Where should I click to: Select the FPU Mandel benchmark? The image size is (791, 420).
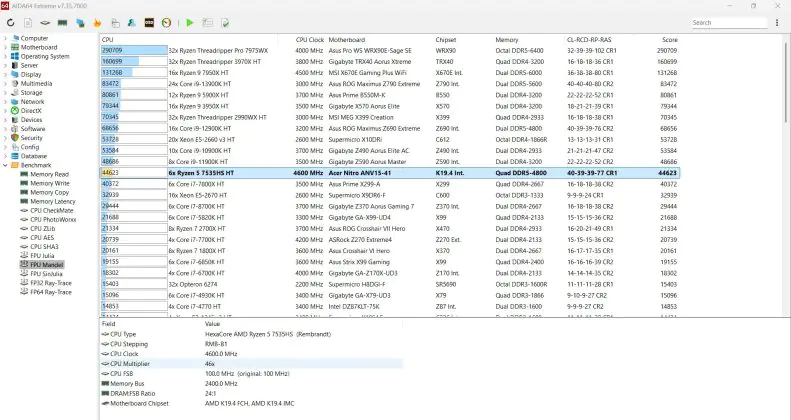tap(47, 265)
